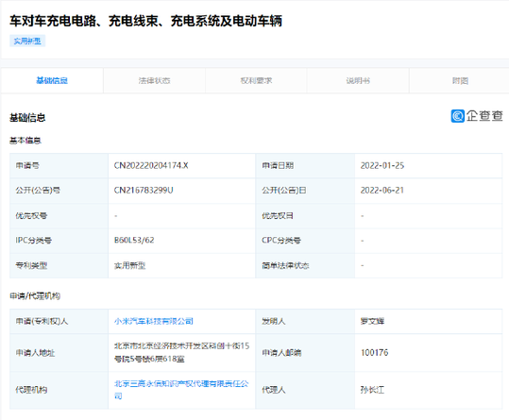This screenshot has height=420, width=509.
Task: Click the IPC classification B60L53/62 value
Action: (134, 240)
